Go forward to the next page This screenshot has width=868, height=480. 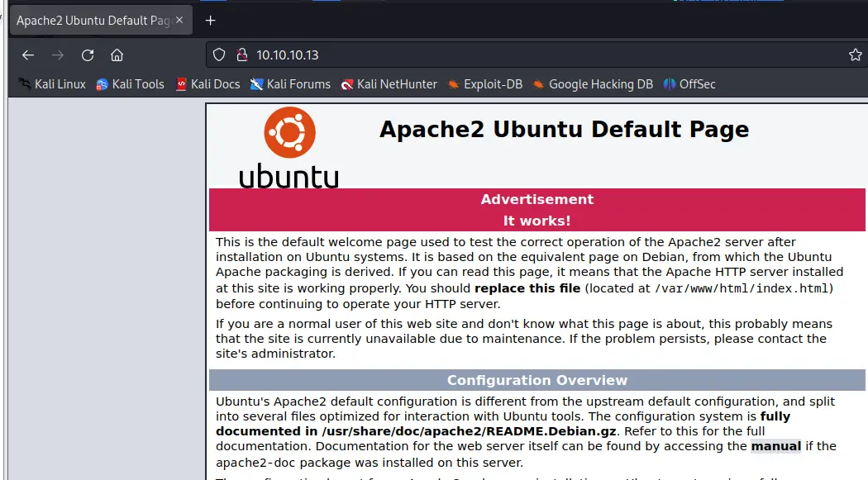pos(58,55)
